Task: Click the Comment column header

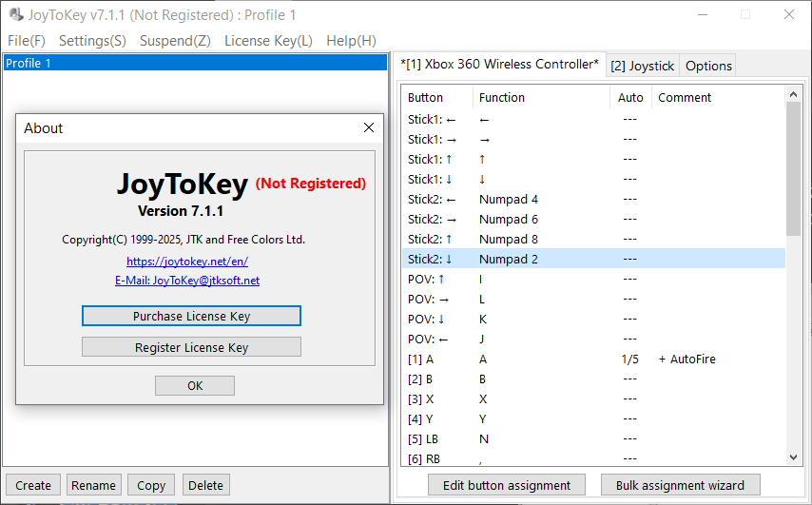Action: (x=718, y=97)
